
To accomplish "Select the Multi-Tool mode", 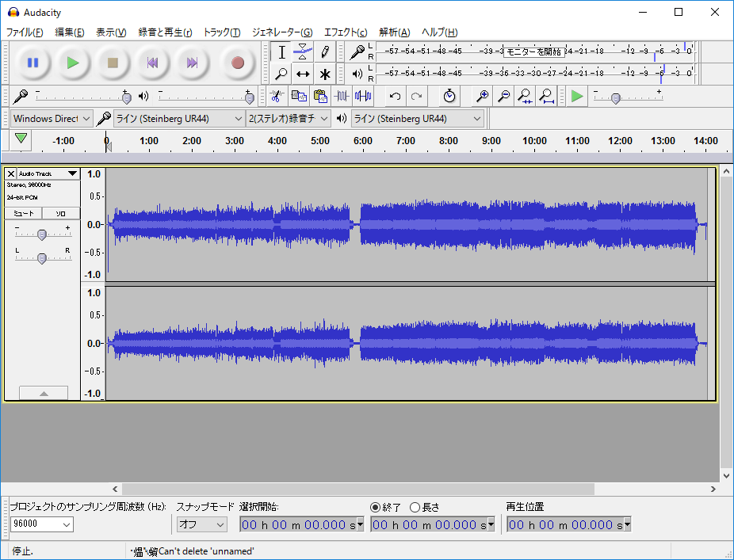I will pyautogui.click(x=324, y=74).
